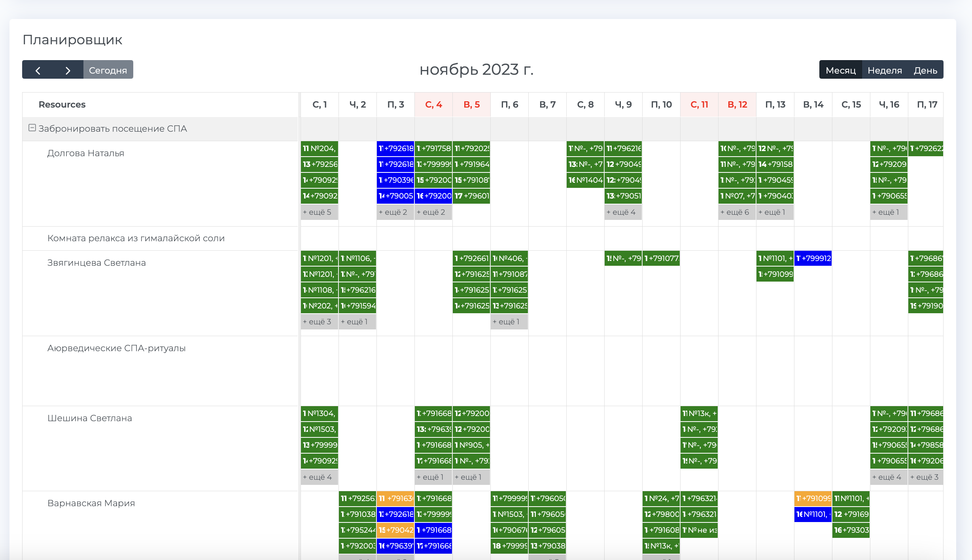The width and height of the screenshot is (972, 560).
Task: Click the Сегодня button
Action: (x=108, y=70)
